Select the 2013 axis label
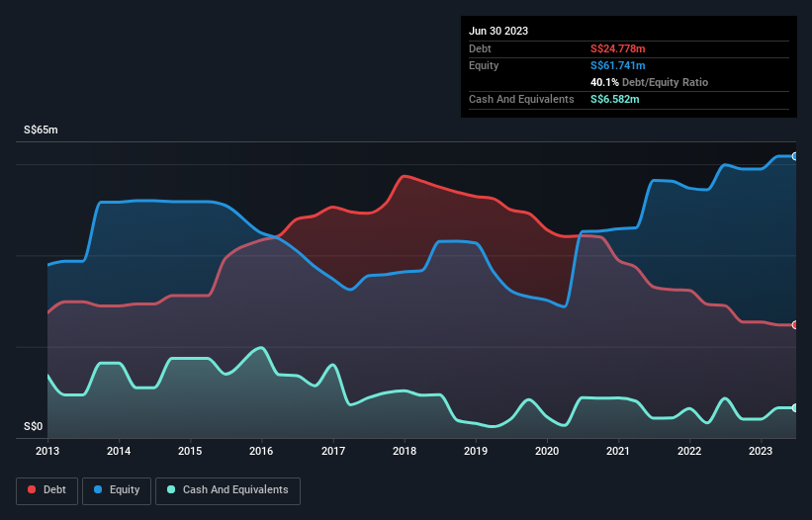The height and width of the screenshot is (520, 812). 47,451
